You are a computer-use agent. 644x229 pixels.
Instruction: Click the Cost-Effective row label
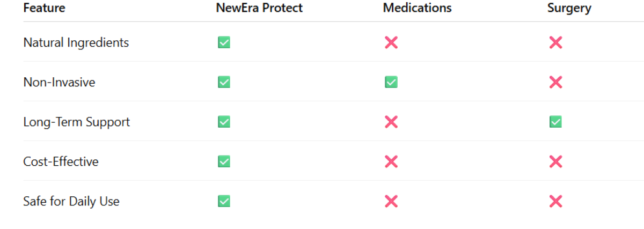click(x=61, y=161)
